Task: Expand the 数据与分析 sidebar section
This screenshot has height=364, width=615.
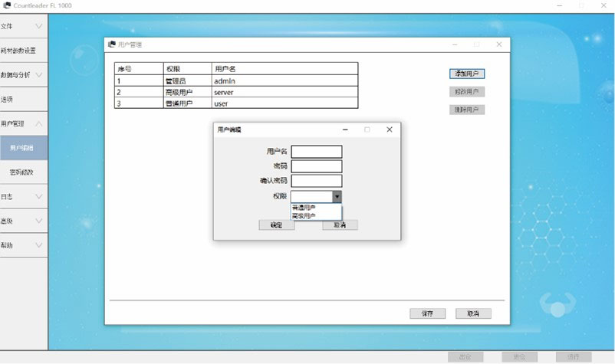Action: (x=23, y=75)
